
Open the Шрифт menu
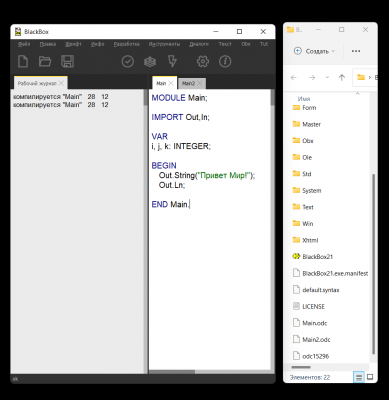[73, 44]
